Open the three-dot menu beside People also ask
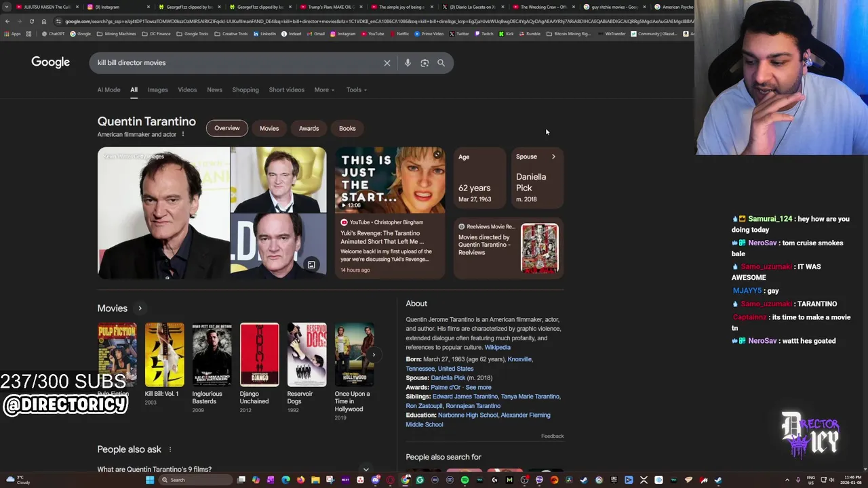This screenshot has height=488, width=868. tap(170, 449)
